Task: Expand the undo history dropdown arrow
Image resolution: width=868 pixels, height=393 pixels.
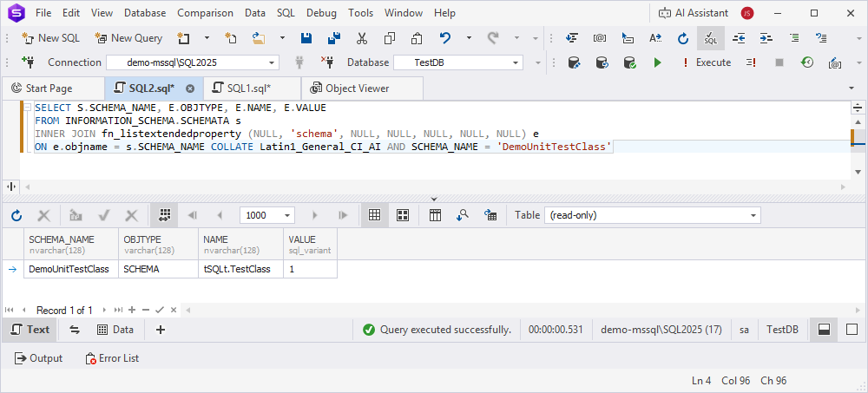Action: click(469, 38)
